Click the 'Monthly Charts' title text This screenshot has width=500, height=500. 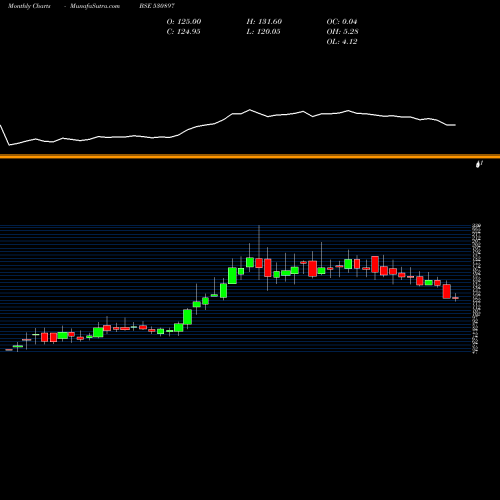[29, 6]
